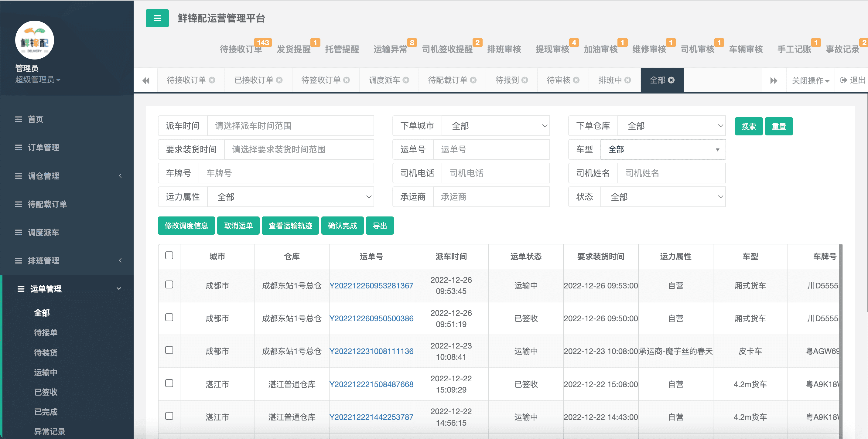Click the 查看运输轨迹 button
The image size is (868, 439).
[x=290, y=226]
